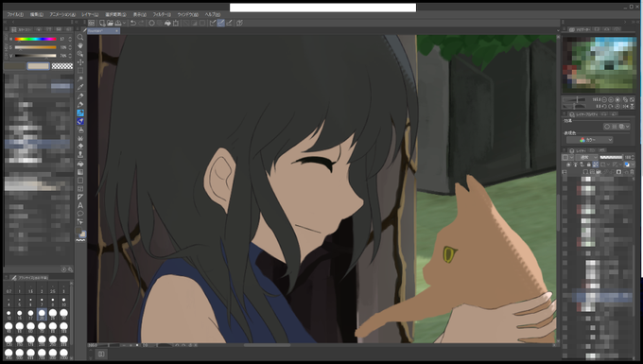Open layer color dropdown arrow
This screenshot has width=643, height=364.
click(633, 165)
